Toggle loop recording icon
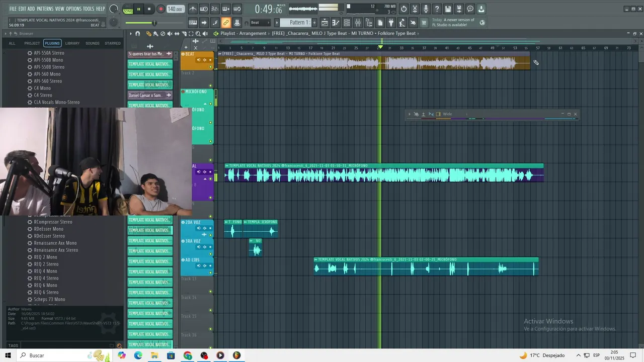This screenshot has height=362, width=644. 237,9
